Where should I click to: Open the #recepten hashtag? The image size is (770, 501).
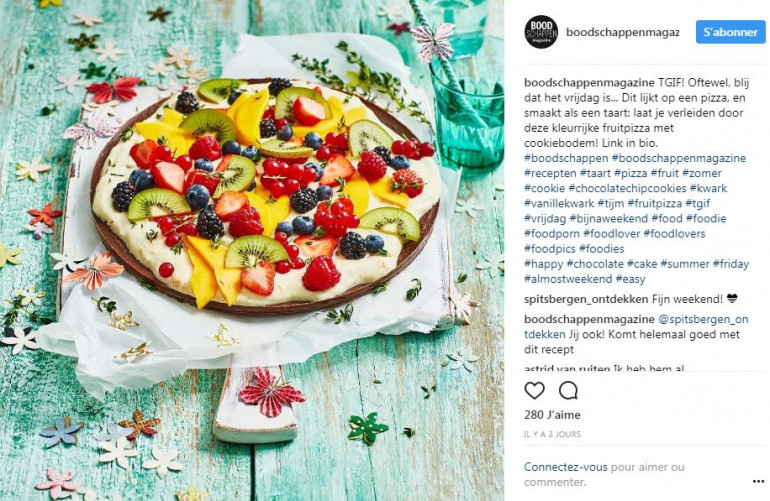pos(550,173)
